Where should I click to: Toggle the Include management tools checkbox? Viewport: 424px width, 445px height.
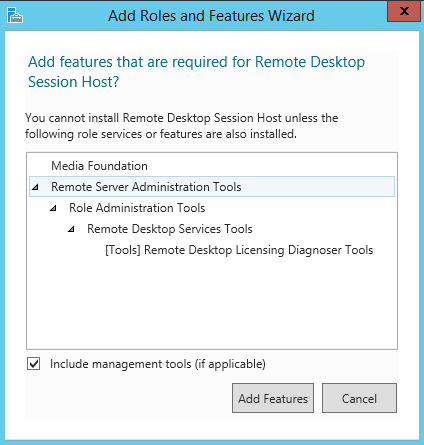34,364
